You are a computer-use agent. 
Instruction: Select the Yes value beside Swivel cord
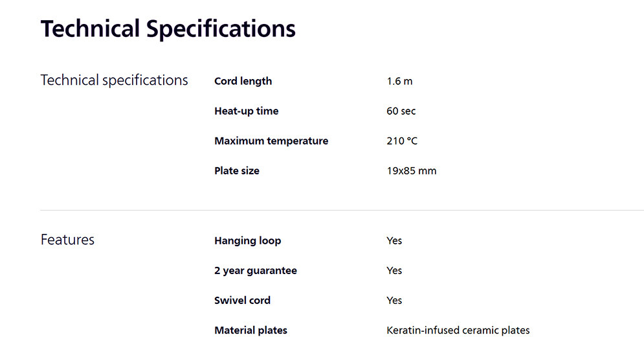[394, 300]
